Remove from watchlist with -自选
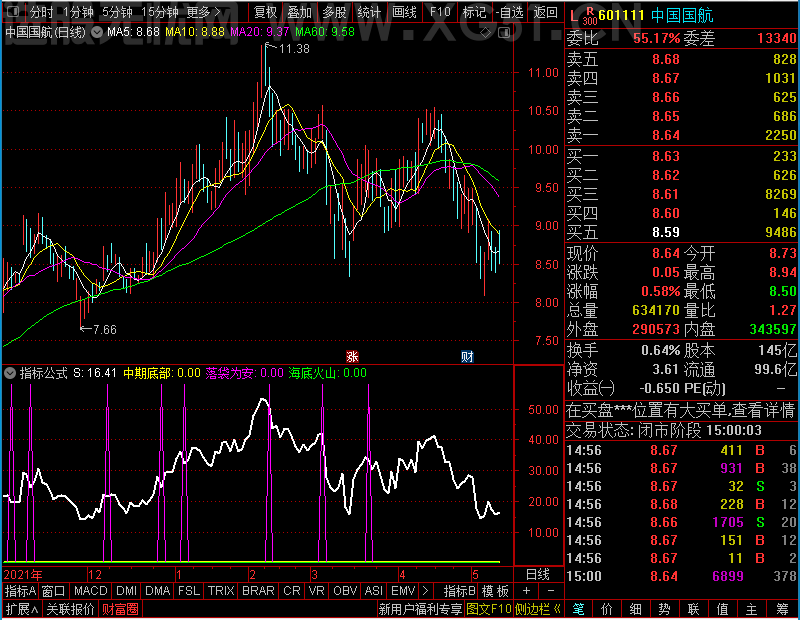This screenshot has height=620, width=800. (510, 12)
